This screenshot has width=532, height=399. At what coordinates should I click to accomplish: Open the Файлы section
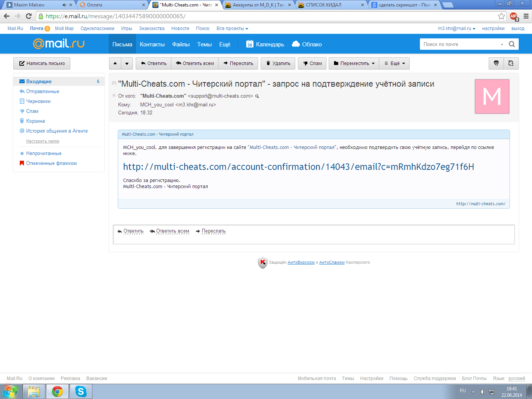(x=181, y=44)
